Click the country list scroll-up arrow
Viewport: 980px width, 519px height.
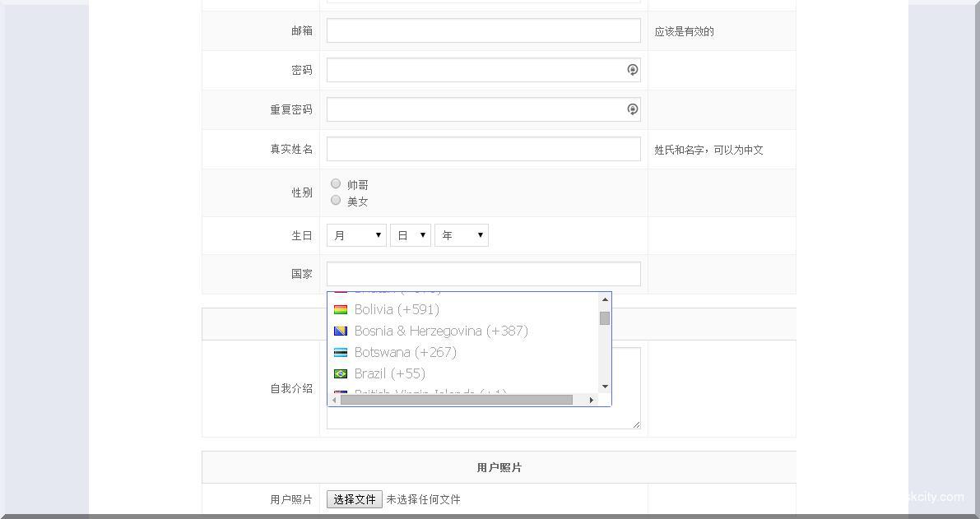pos(605,299)
